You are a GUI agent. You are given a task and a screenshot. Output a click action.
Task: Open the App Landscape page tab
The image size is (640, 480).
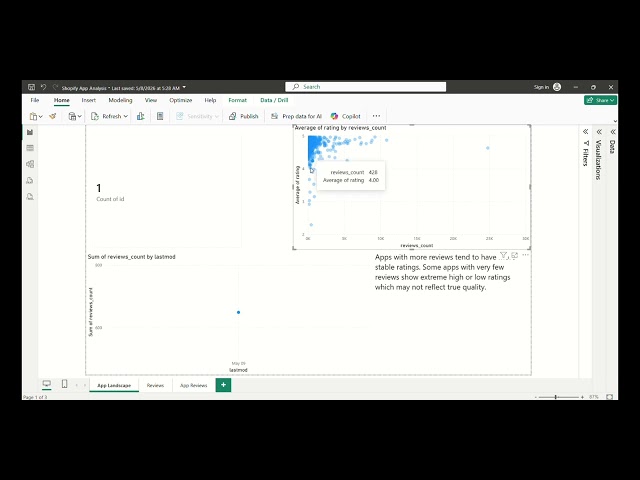pos(114,385)
